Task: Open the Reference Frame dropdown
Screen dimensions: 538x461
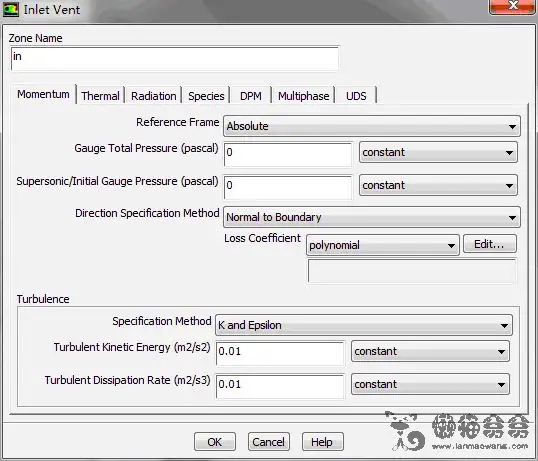Action: click(372, 126)
